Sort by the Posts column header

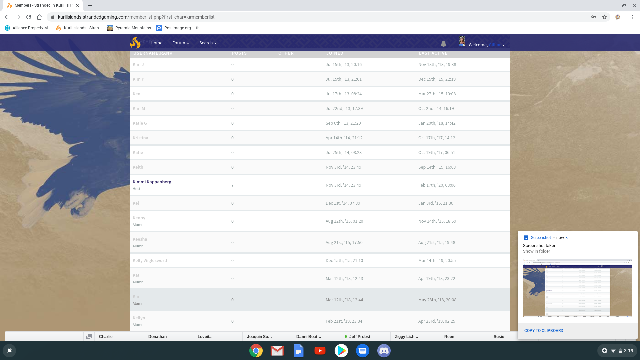(238, 53)
